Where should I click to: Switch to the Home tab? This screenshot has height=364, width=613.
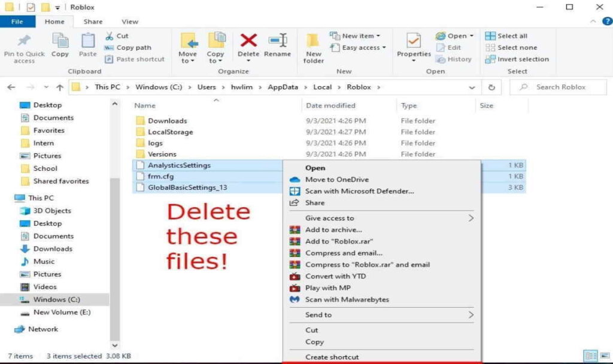54,22
